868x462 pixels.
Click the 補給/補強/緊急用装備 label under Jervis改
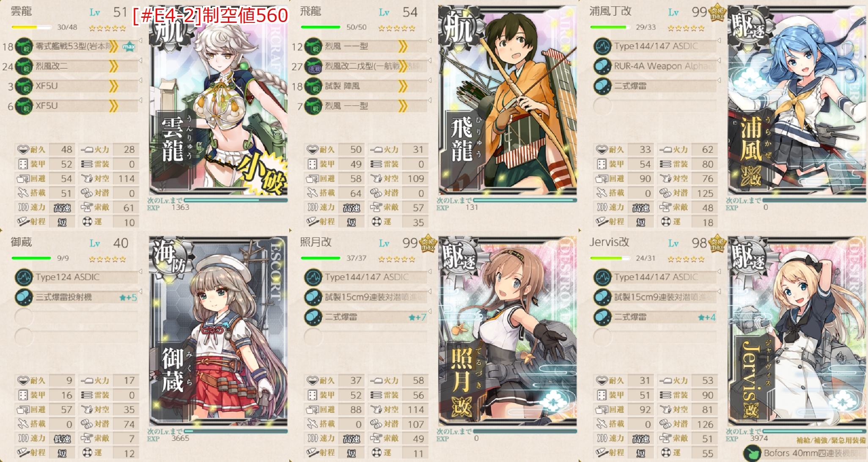831,440
